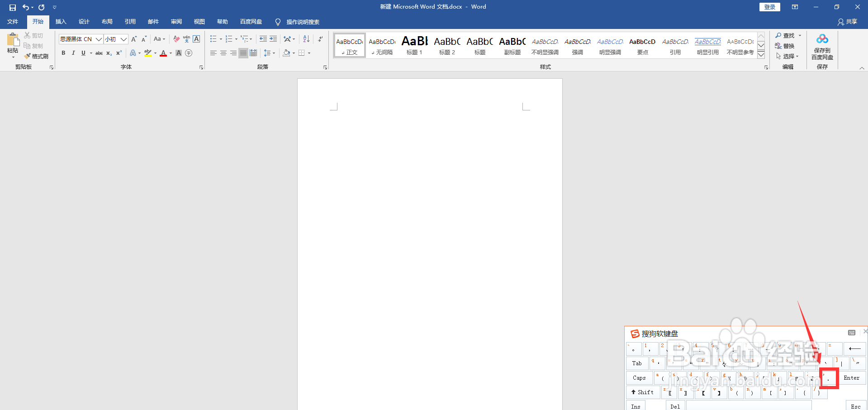Decrease paragraph indent
868x410 pixels.
click(x=263, y=39)
